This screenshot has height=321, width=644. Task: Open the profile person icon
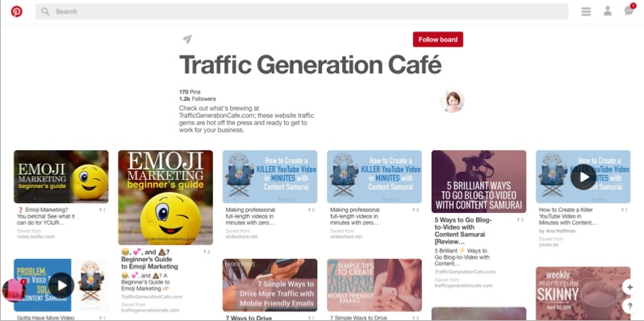point(608,11)
